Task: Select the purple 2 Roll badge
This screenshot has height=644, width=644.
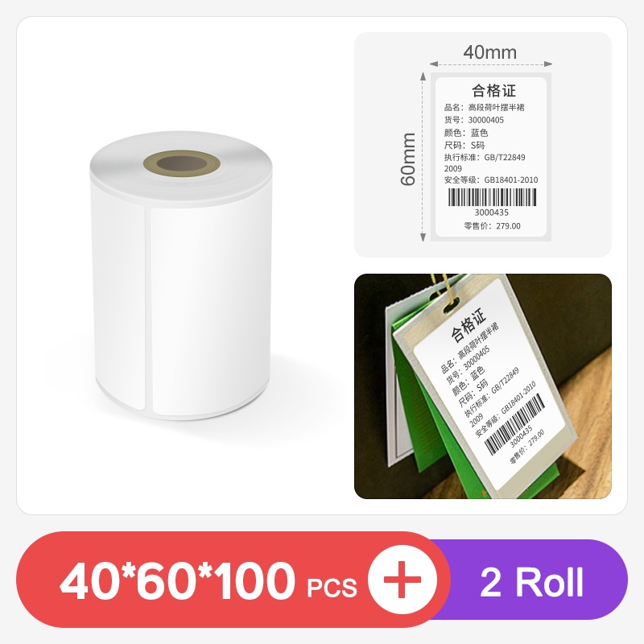Action: pos(531,580)
